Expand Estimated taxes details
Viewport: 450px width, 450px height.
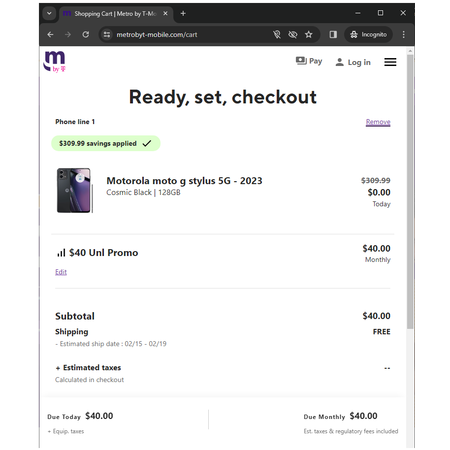pyautogui.click(x=88, y=368)
